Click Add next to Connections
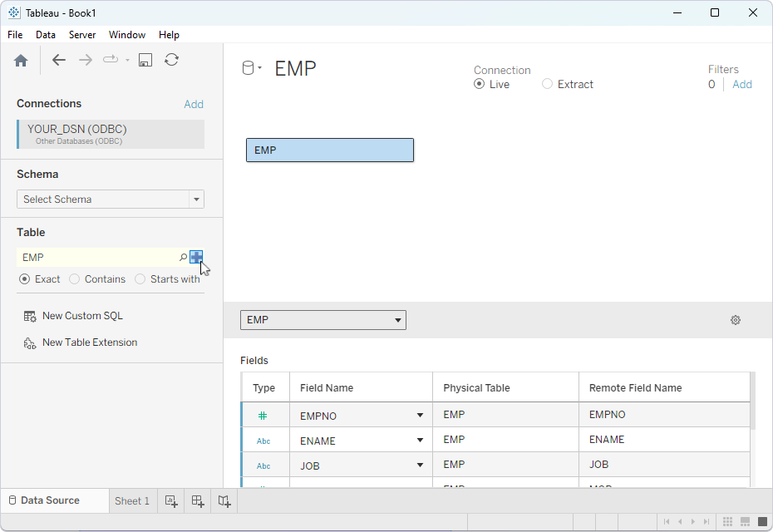Image resolution: width=773 pixels, height=532 pixels. pyautogui.click(x=193, y=103)
